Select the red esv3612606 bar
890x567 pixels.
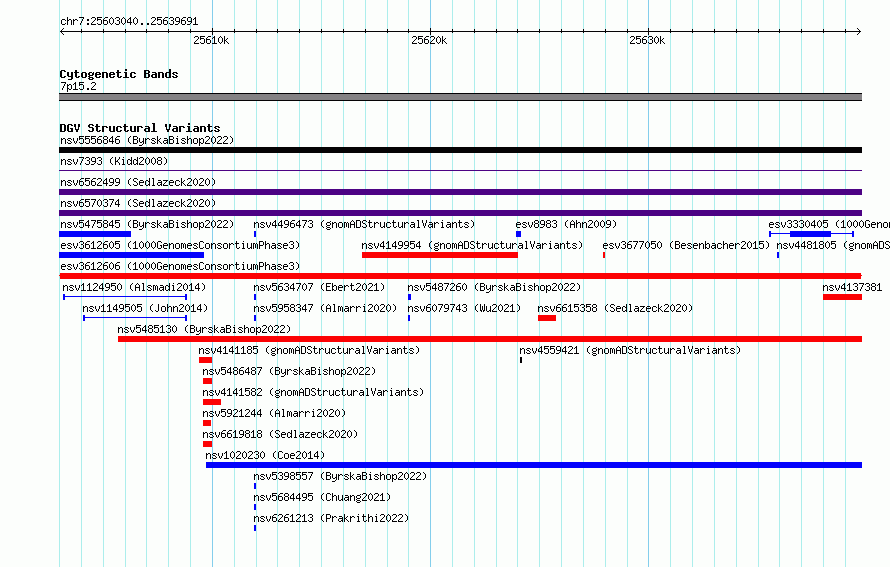[460, 276]
